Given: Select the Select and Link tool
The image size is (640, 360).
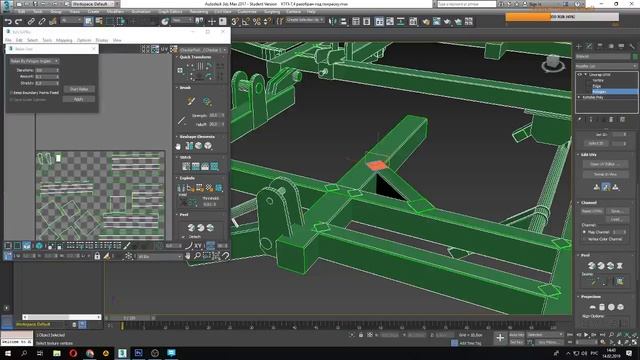Looking at the screenshot, I should (x=31, y=21).
